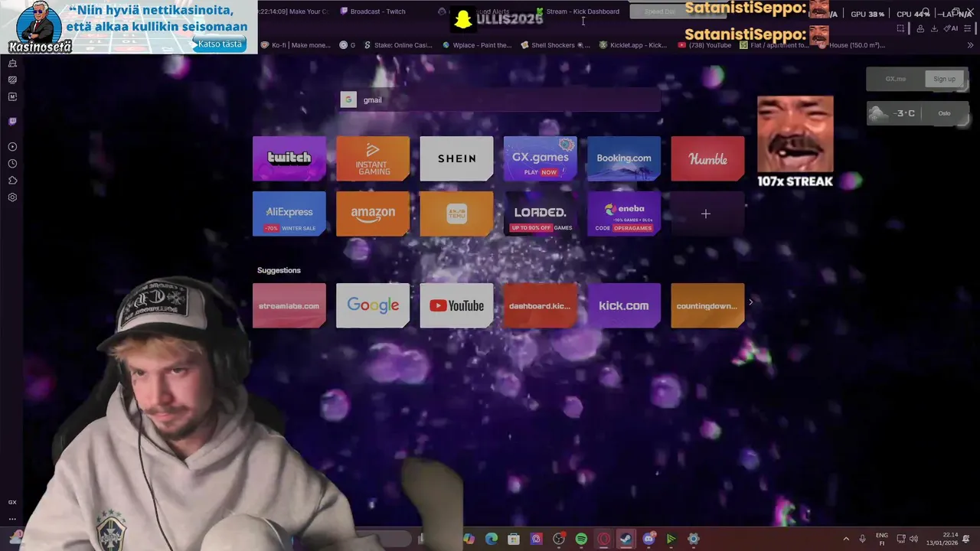Open the Eneba speed dial tile

click(624, 214)
